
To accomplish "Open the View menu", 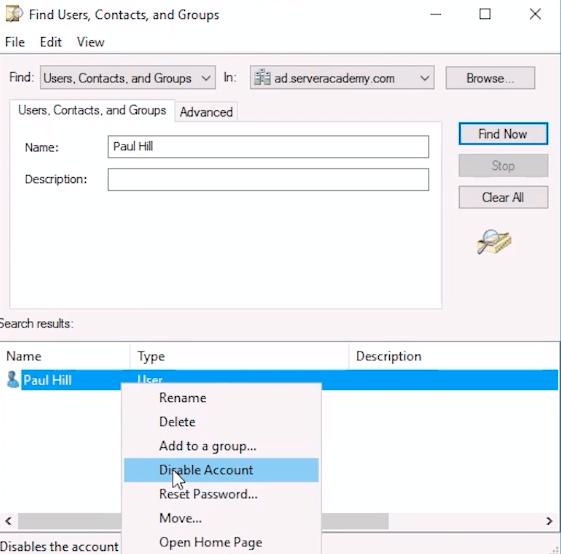I will [91, 42].
